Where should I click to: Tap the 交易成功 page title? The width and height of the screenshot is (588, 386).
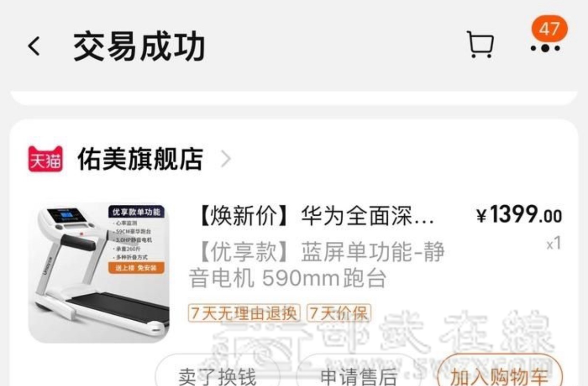tap(139, 47)
